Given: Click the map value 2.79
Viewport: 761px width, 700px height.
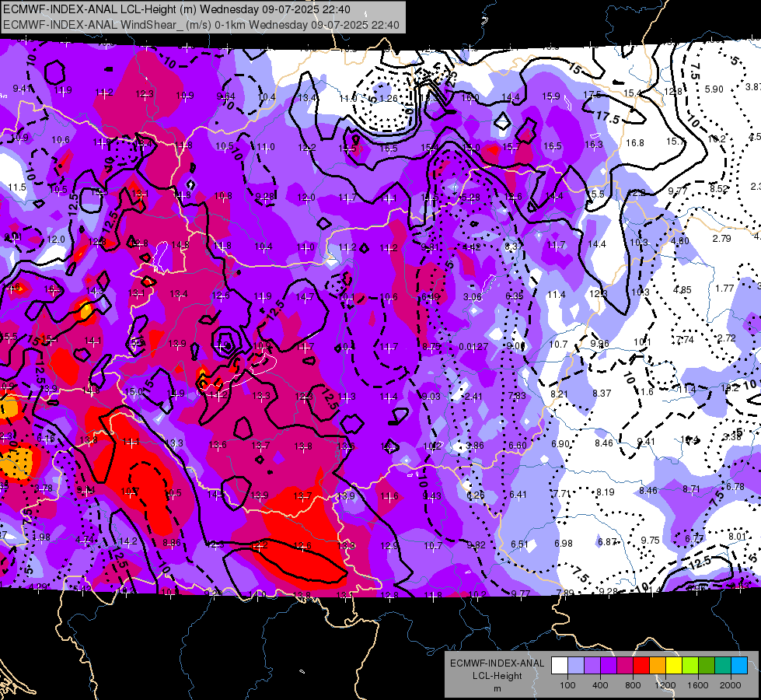Looking at the screenshot, I should click(x=721, y=239).
